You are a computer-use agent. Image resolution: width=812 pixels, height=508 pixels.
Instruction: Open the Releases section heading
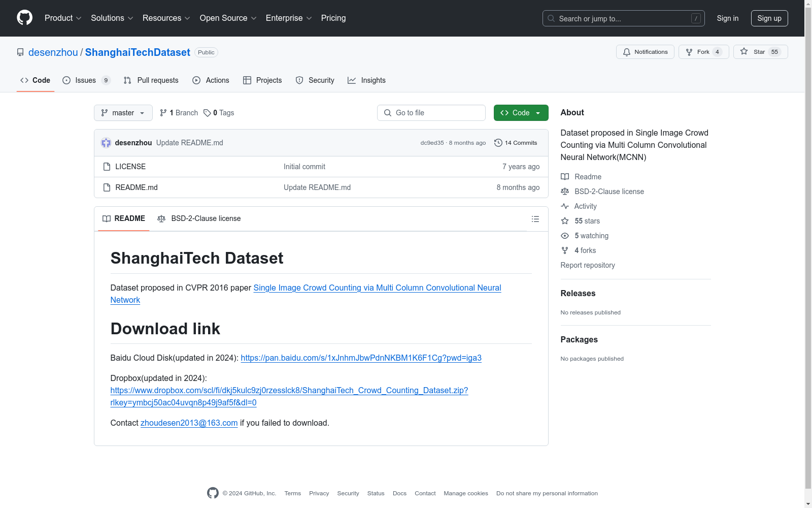point(578,293)
